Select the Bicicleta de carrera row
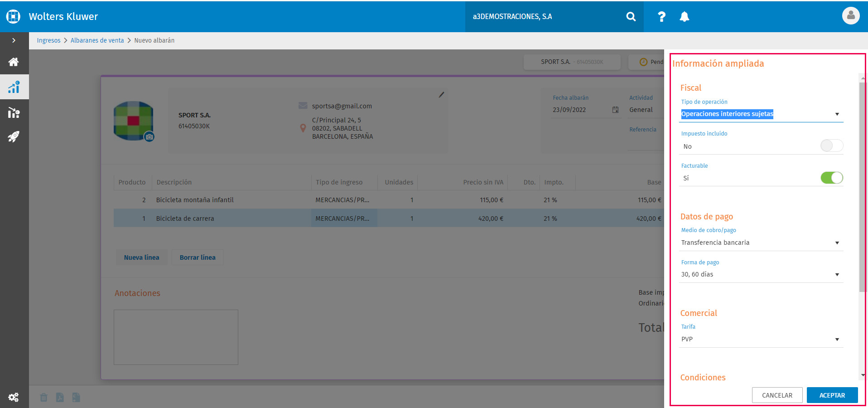 pos(388,219)
